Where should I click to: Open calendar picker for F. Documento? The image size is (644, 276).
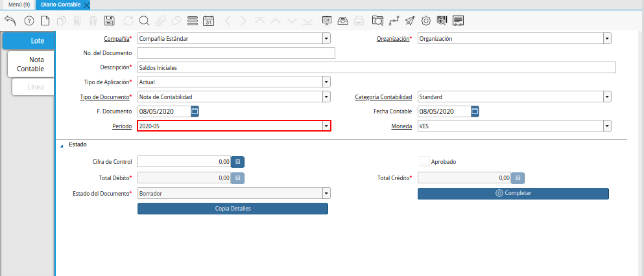195,111
